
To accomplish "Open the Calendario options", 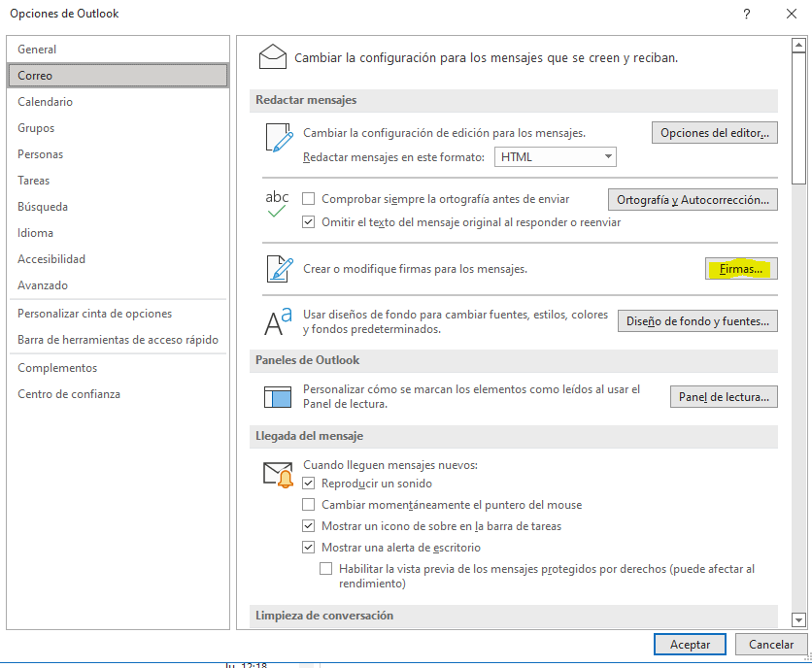I will pos(118,102).
